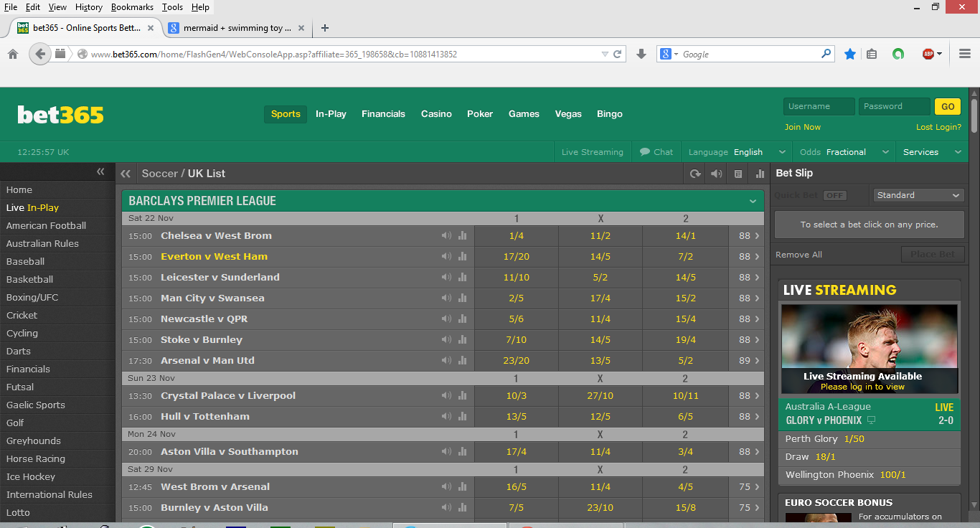Go to the Poker section in the top navigation
The image size is (980, 528).
480,114
